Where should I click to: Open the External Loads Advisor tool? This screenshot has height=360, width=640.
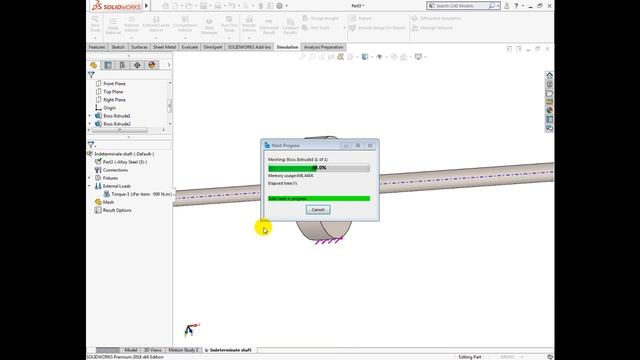pos(156,24)
